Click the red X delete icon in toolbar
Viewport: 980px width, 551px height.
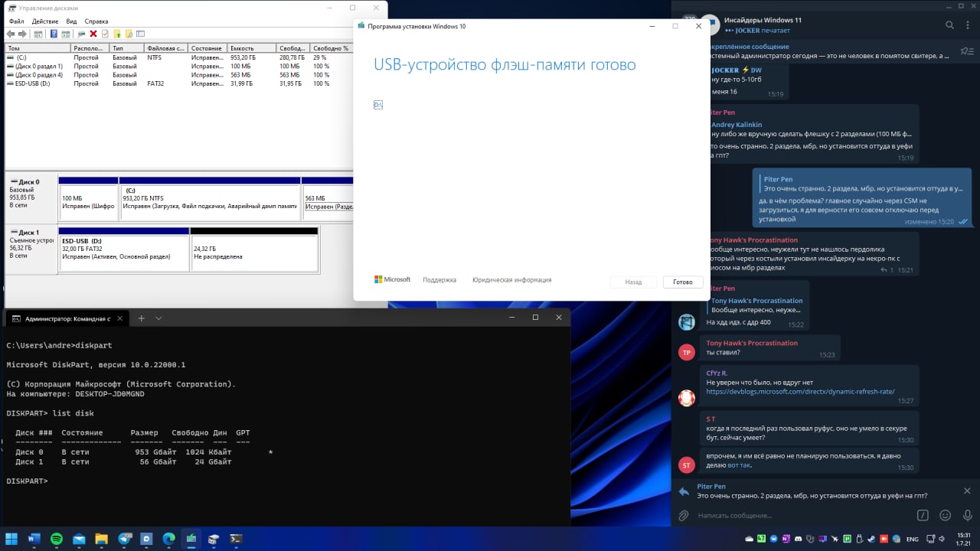pos(93,34)
